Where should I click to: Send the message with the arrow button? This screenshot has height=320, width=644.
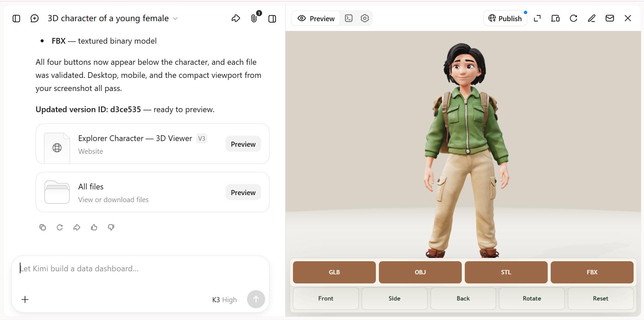[x=256, y=299]
